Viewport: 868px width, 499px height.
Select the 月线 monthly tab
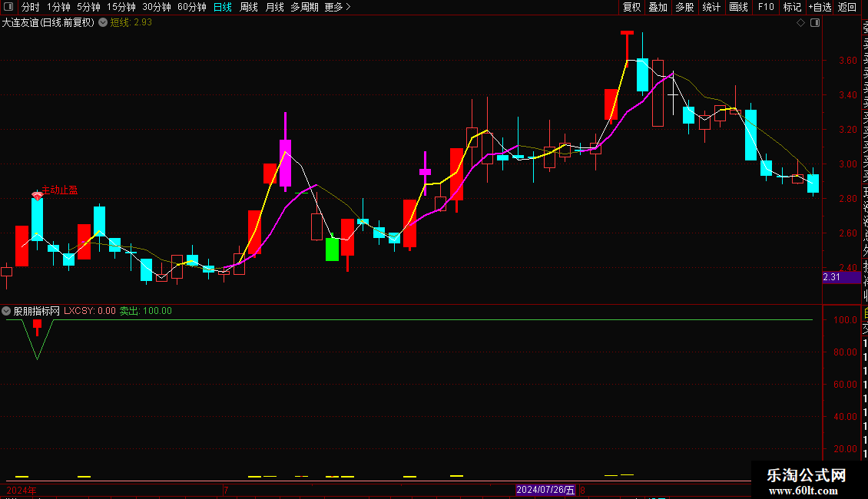coord(274,7)
